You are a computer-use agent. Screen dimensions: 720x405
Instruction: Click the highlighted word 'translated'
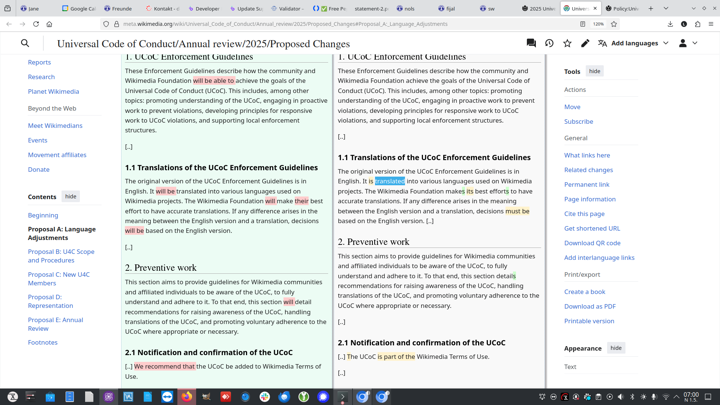pos(390,181)
